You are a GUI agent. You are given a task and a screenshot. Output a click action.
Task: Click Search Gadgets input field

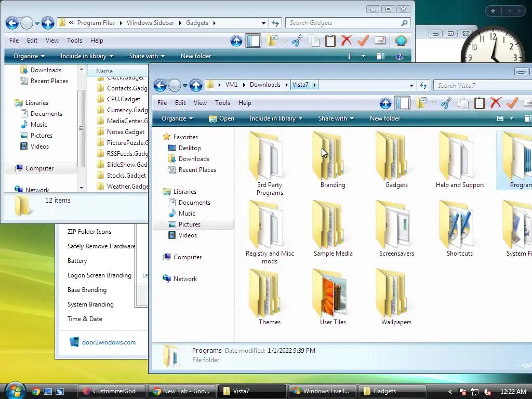coord(348,23)
